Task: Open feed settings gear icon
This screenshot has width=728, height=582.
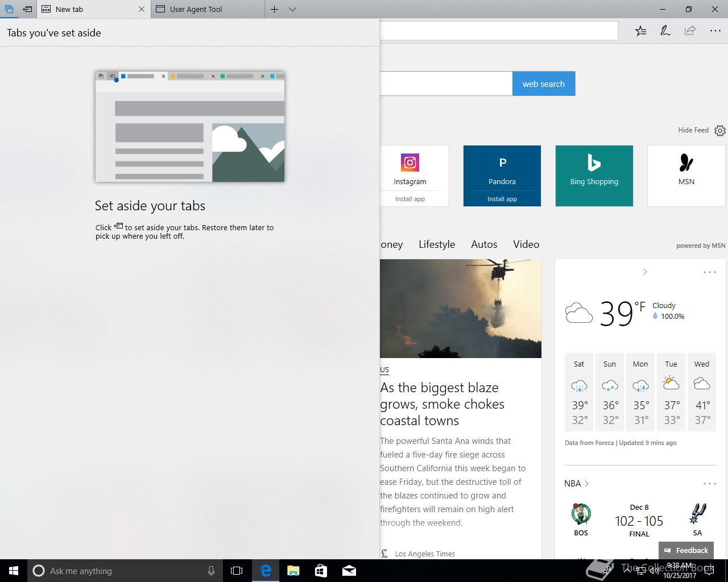Action: 720,131
